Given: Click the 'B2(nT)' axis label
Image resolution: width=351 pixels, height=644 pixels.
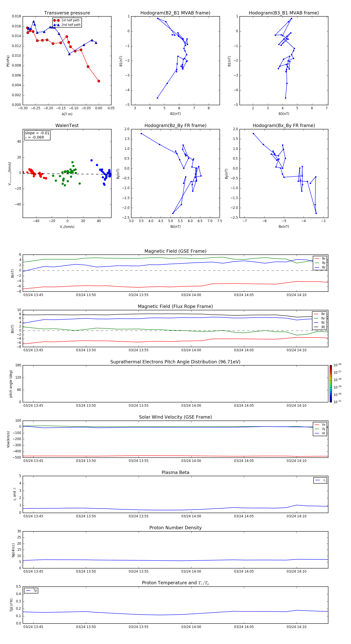Looking at the screenshot, I should (x=175, y=114).
